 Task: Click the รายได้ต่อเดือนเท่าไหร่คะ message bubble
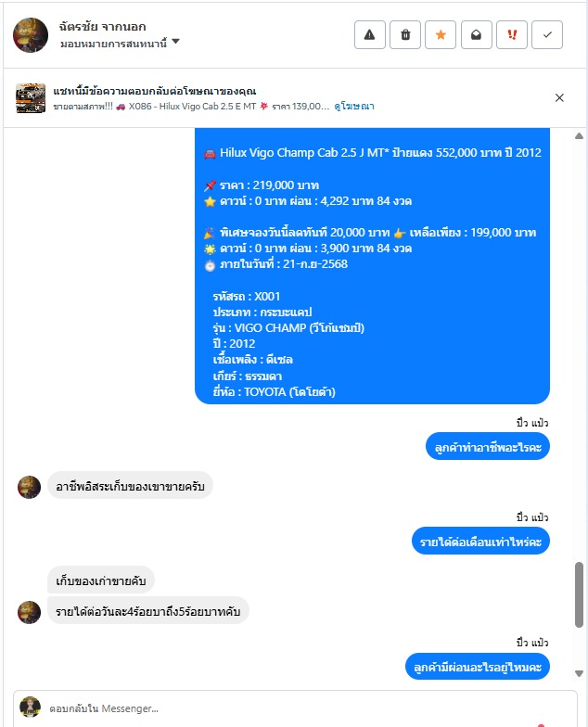pos(480,542)
